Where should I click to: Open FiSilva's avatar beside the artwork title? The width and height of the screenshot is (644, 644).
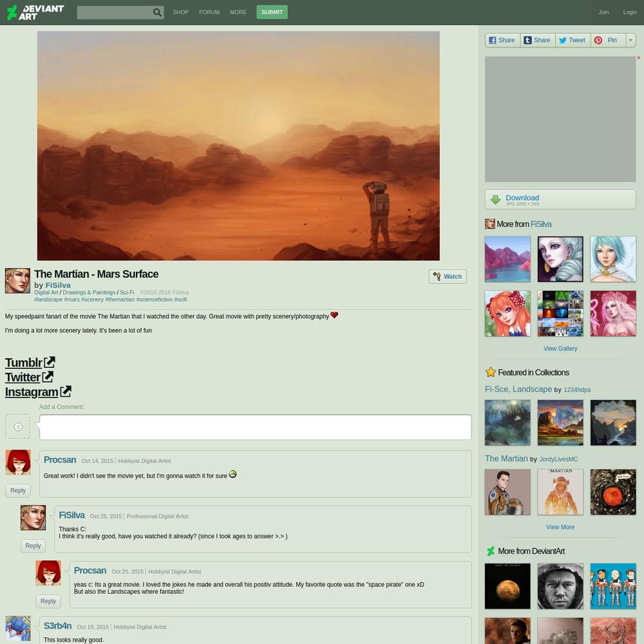(17, 281)
